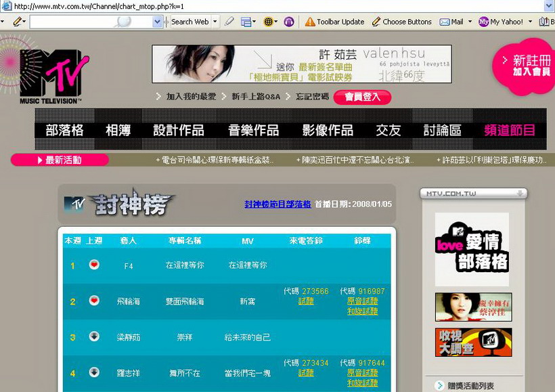Click into the toolbar search input field
This screenshot has height=392, width=555.
click(91, 22)
